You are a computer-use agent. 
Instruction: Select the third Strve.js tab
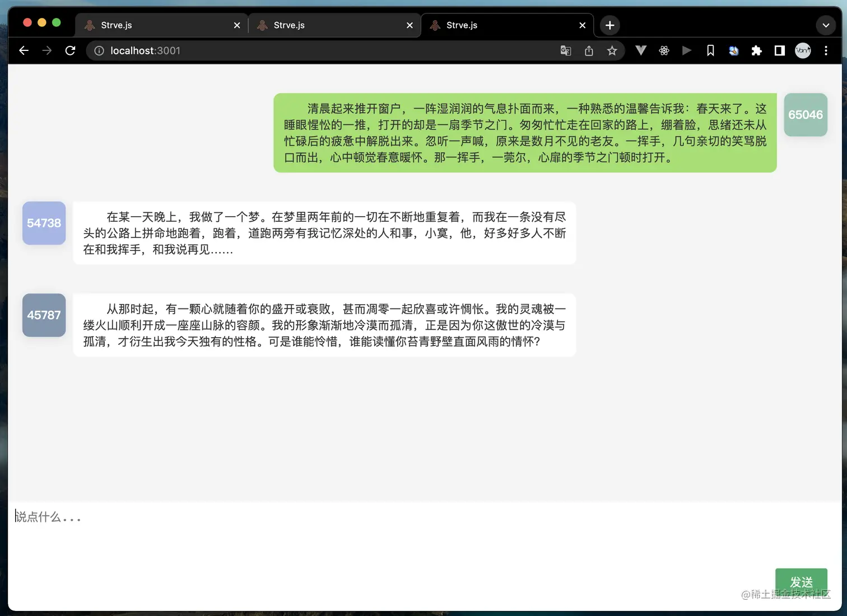pos(507,25)
